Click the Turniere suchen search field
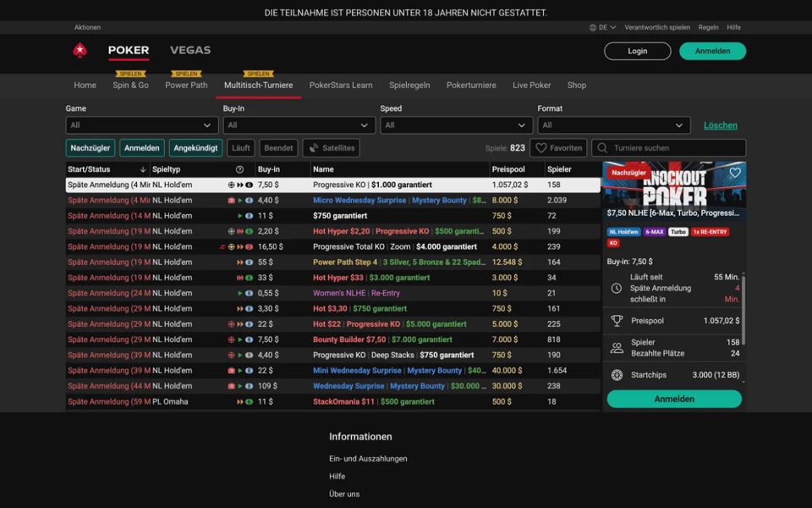The height and width of the screenshot is (508, 812). click(x=668, y=147)
